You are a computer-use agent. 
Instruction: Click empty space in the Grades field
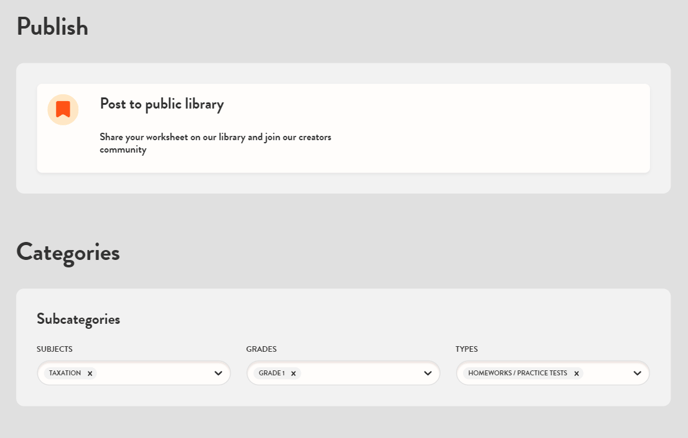coord(360,373)
